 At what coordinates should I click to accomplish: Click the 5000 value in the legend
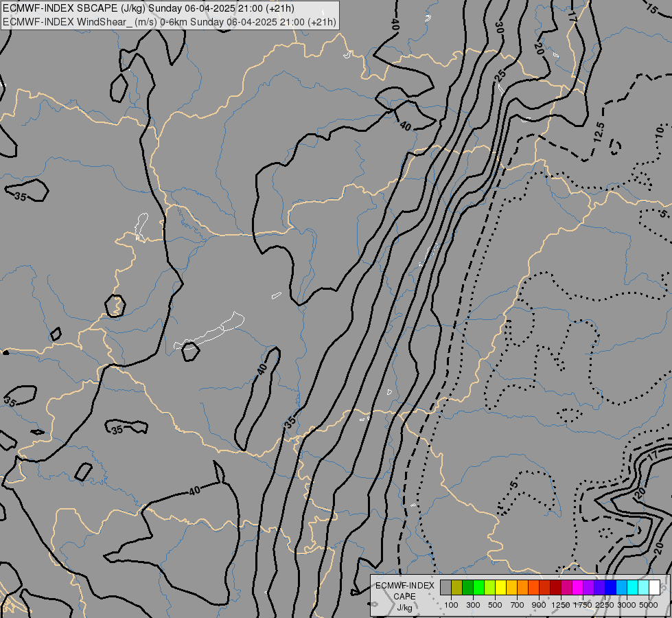click(x=649, y=605)
